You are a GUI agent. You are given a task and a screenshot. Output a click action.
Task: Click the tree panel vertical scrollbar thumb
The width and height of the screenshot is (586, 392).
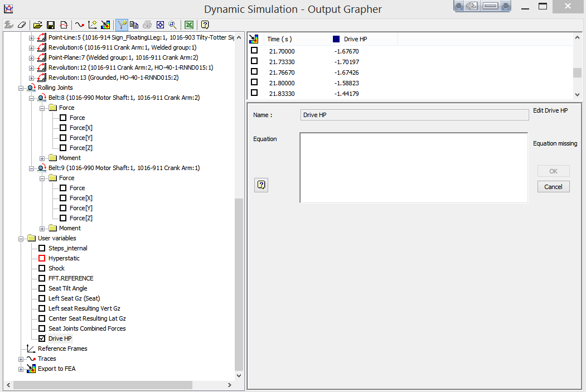(239, 284)
